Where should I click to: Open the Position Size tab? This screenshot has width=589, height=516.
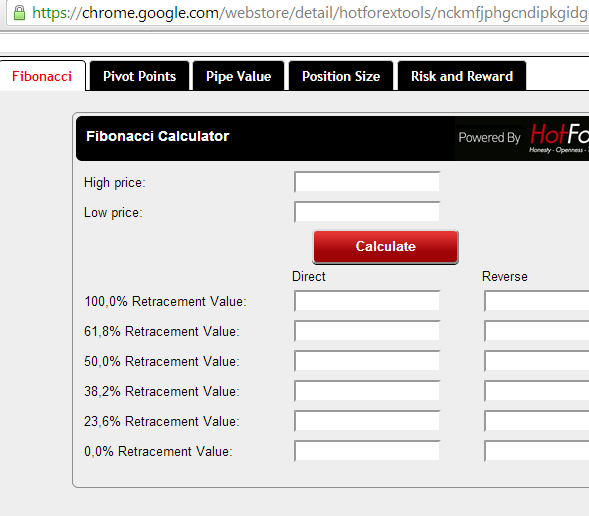[x=341, y=76]
